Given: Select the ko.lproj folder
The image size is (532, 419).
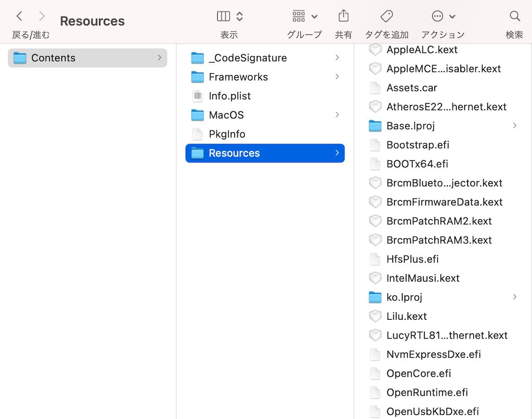Looking at the screenshot, I should [x=443, y=298].
